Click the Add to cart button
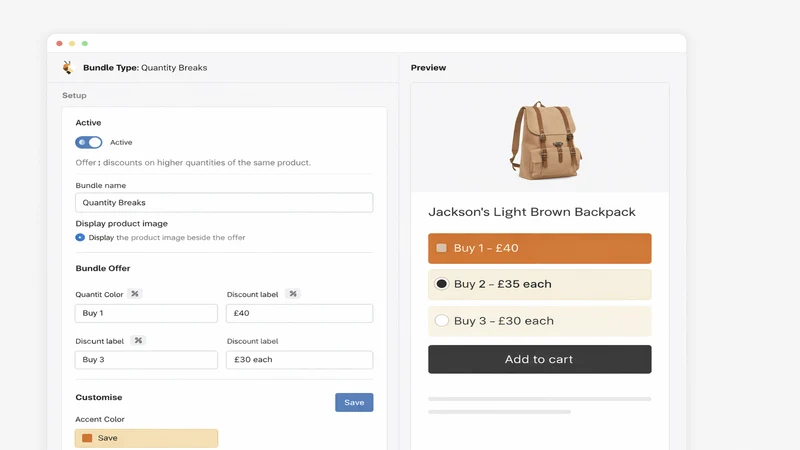 (540, 359)
